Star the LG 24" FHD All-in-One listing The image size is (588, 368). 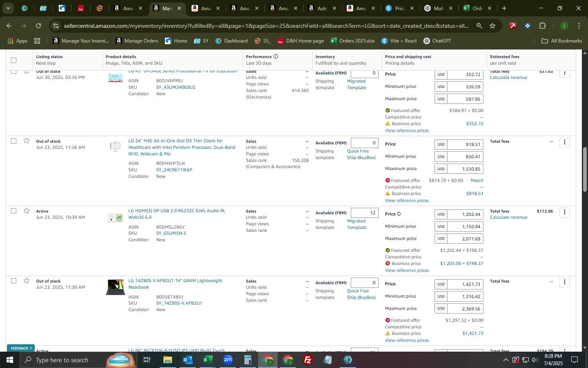[27, 141]
